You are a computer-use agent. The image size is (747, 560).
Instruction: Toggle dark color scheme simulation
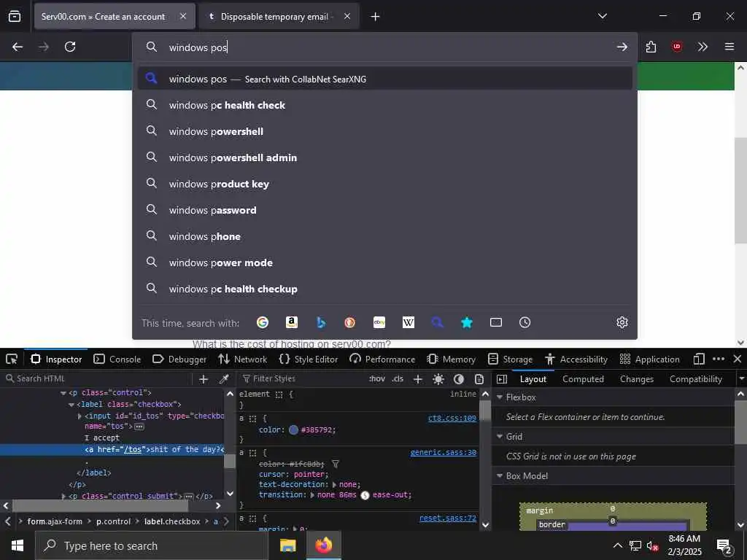pos(459,379)
